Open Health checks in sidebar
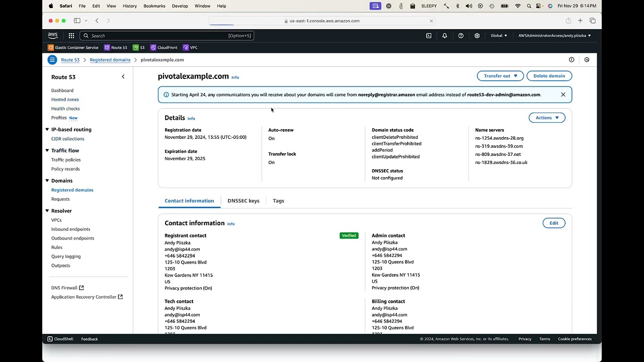The height and width of the screenshot is (362, 644). pos(65,109)
